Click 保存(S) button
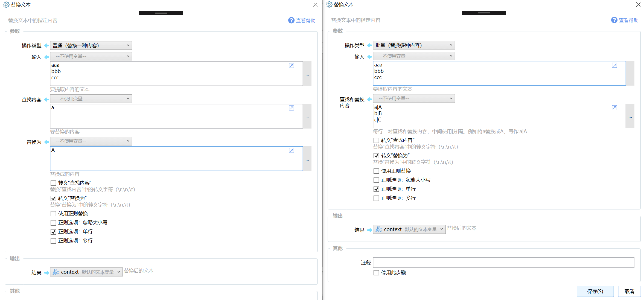Image resolution: width=644 pixels, height=300 pixels. 595,291
